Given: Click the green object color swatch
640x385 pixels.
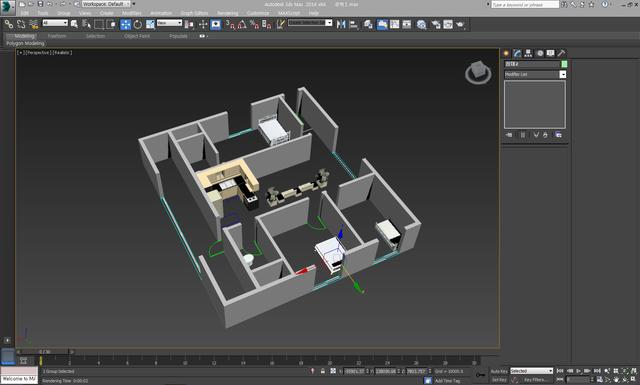Looking at the screenshot, I should 564,64.
